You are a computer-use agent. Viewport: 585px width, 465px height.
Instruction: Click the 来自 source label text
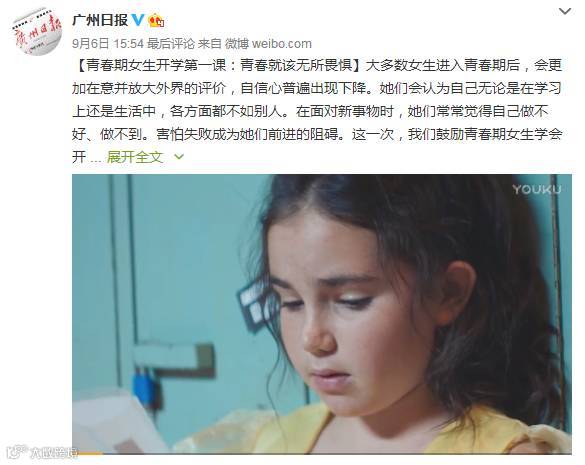210,44
